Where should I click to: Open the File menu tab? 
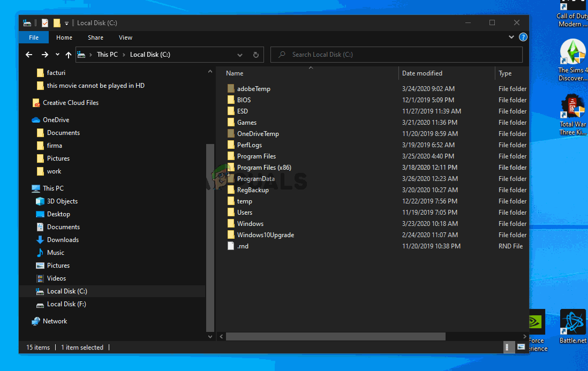[x=34, y=37]
